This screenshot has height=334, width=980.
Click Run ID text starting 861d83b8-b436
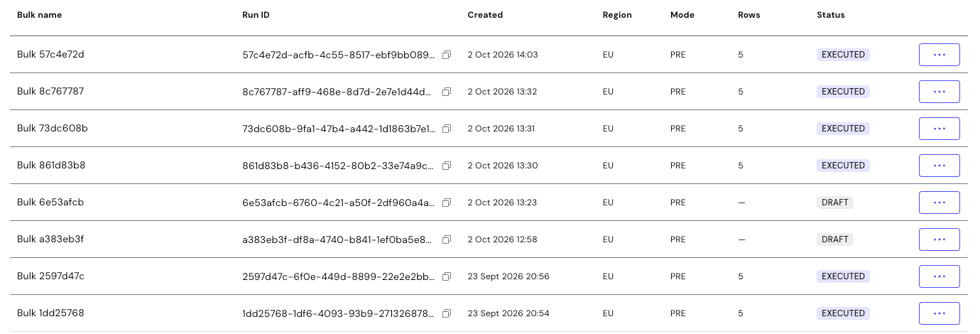(x=338, y=166)
